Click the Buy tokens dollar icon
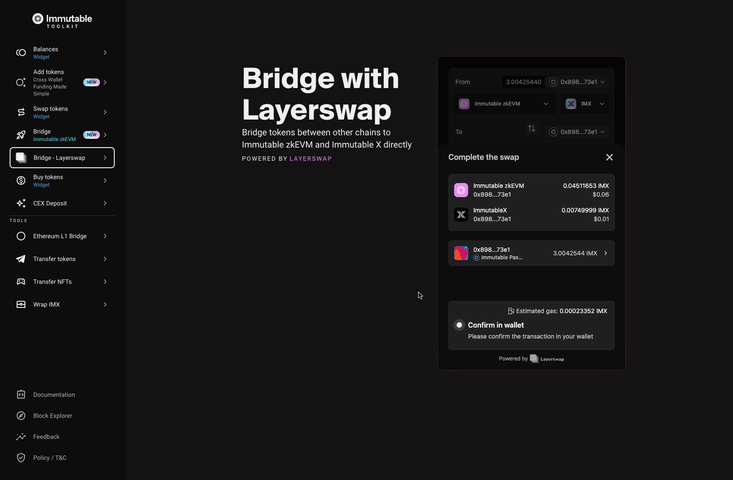This screenshot has height=480, width=733. (x=21, y=180)
